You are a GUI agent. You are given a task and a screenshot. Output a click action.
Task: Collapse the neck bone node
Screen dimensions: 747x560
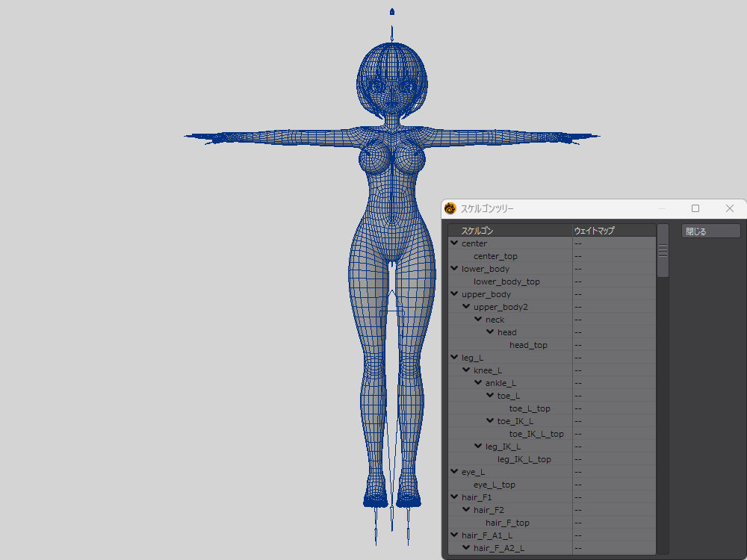pos(478,320)
